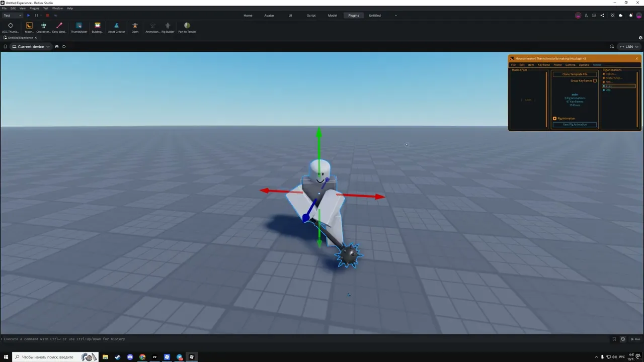
Task: Open Chrome from the Windows taskbar
Action: click(142, 357)
